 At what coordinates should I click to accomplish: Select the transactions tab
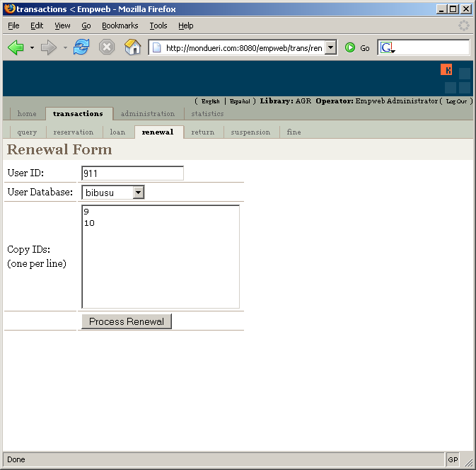point(79,114)
